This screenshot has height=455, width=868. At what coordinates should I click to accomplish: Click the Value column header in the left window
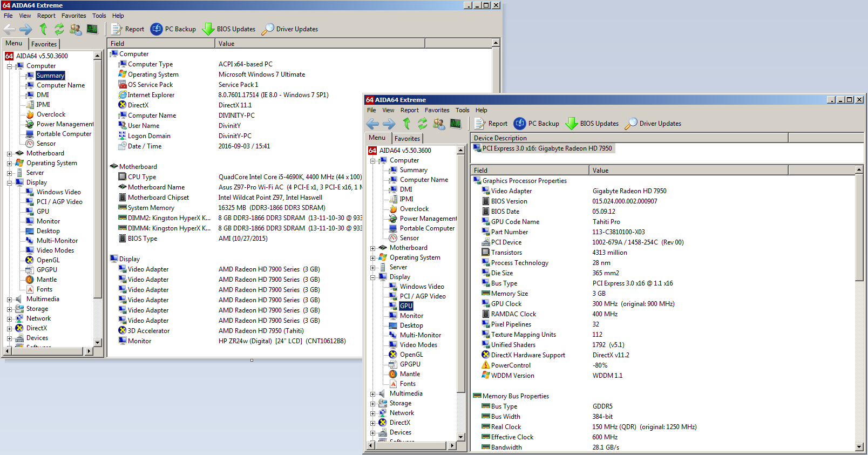point(320,44)
